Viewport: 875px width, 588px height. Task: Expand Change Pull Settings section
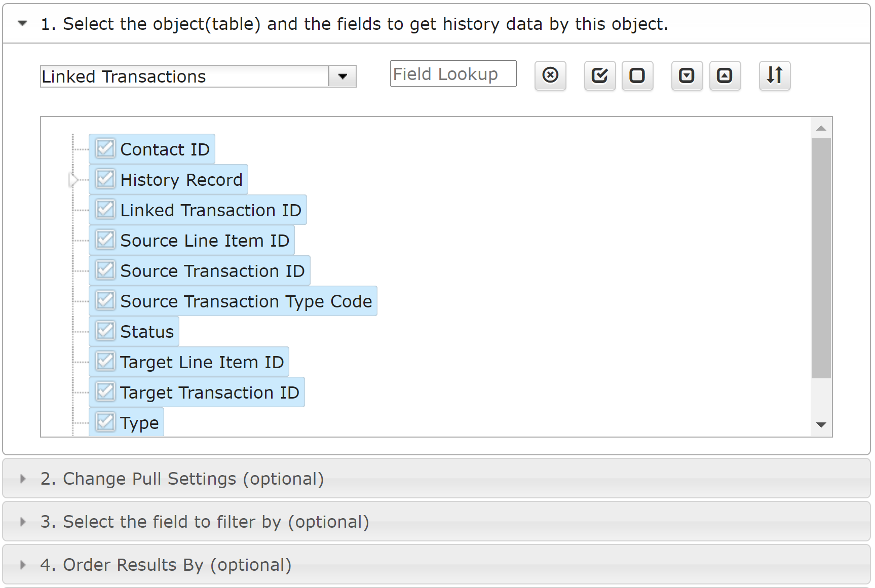[22, 479]
